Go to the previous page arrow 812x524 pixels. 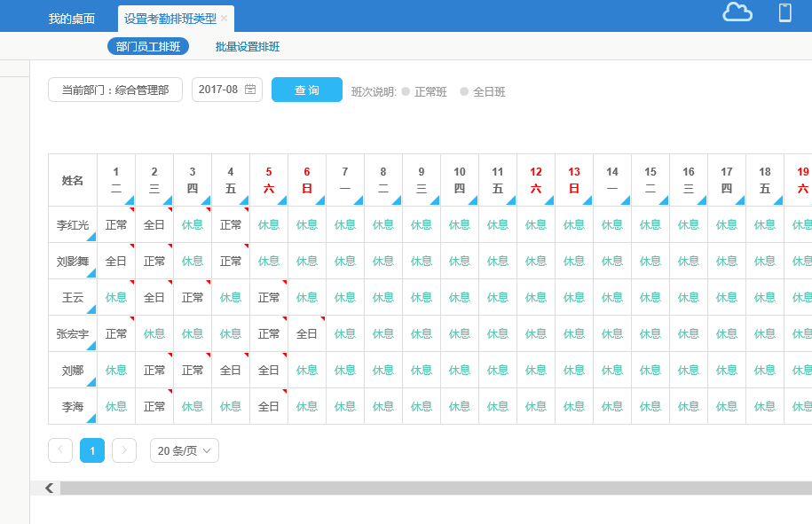coord(60,450)
